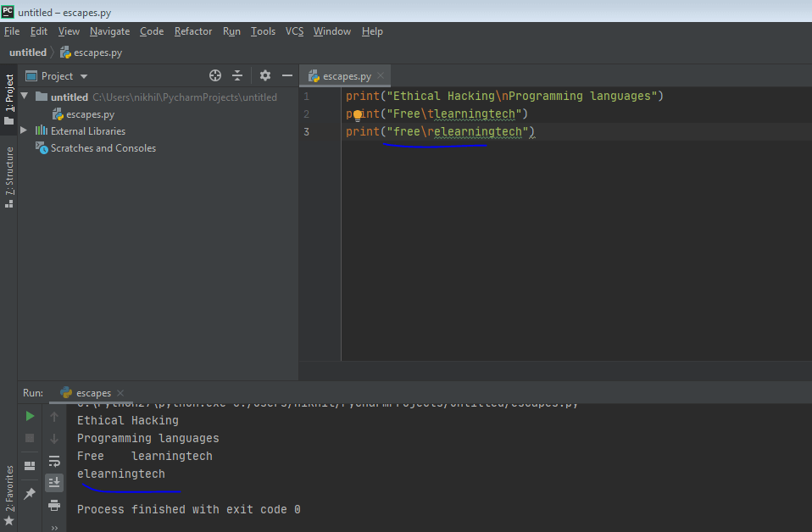Toggle soft-wrap in run console
Image resolution: width=812 pixels, height=532 pixels.
click(x=54, y=461)
